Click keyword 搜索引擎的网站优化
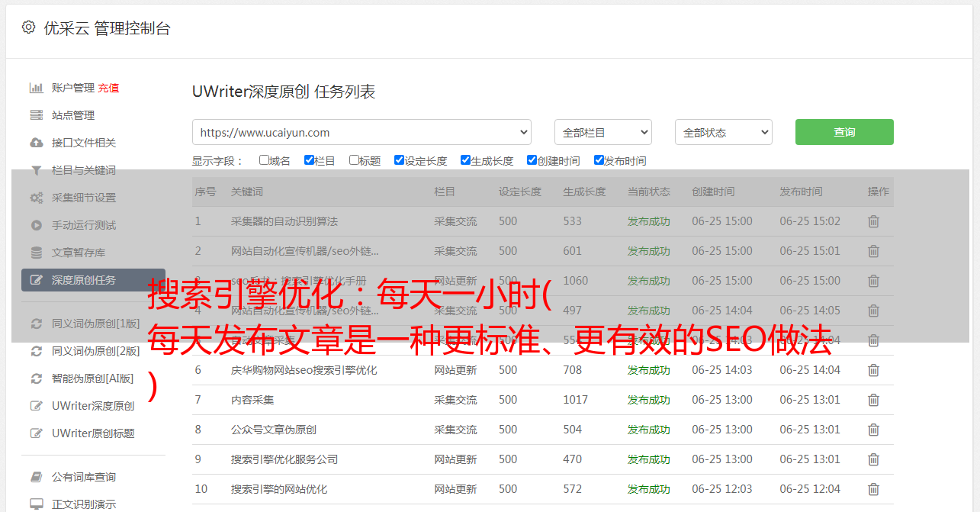 (279, 489)
